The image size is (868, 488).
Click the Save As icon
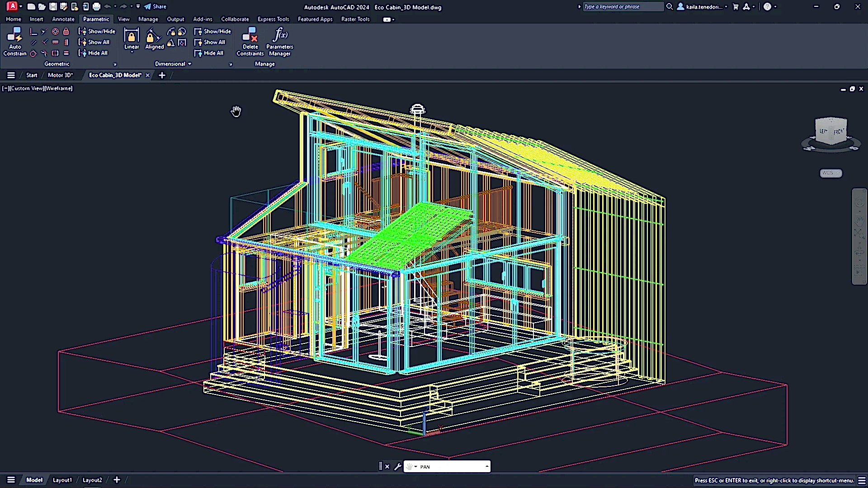tap(64, 7)
